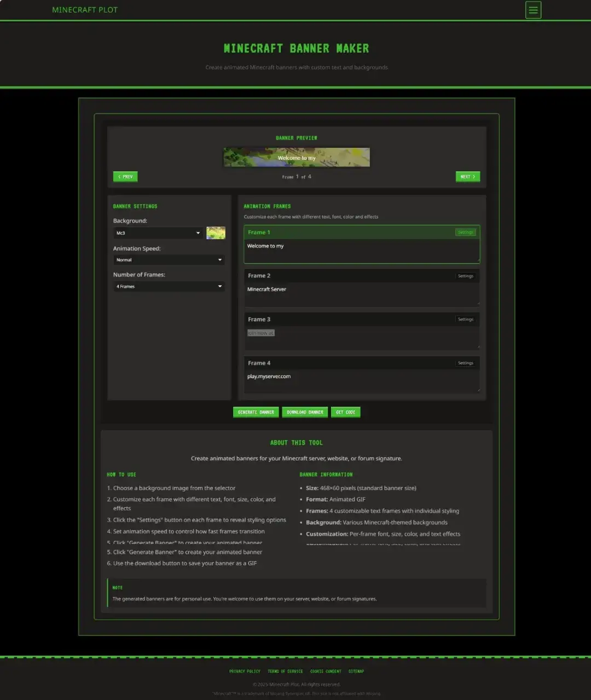Image resolution: width=591 pixels, height=700 pixels.
Task: Click the 'Frame 1 of 4' counter text
Action: [x=297, y=177]
